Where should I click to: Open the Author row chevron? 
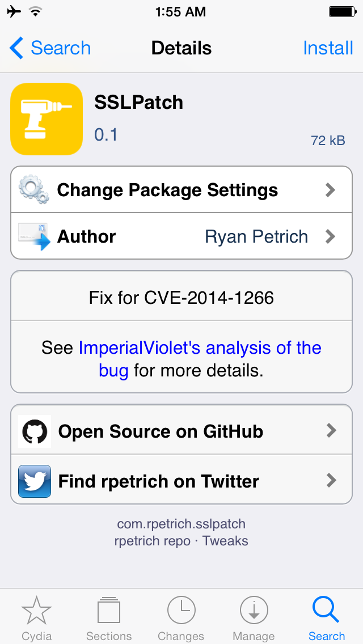click(x=331, y=236)
